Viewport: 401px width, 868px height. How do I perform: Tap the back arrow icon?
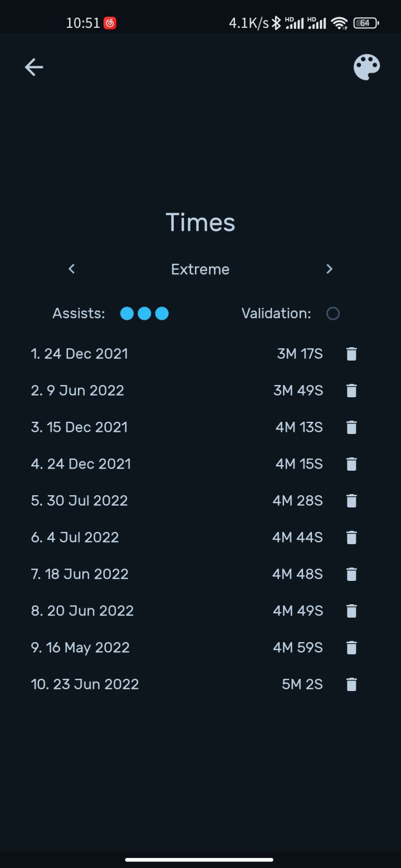(x=34, y=67)
